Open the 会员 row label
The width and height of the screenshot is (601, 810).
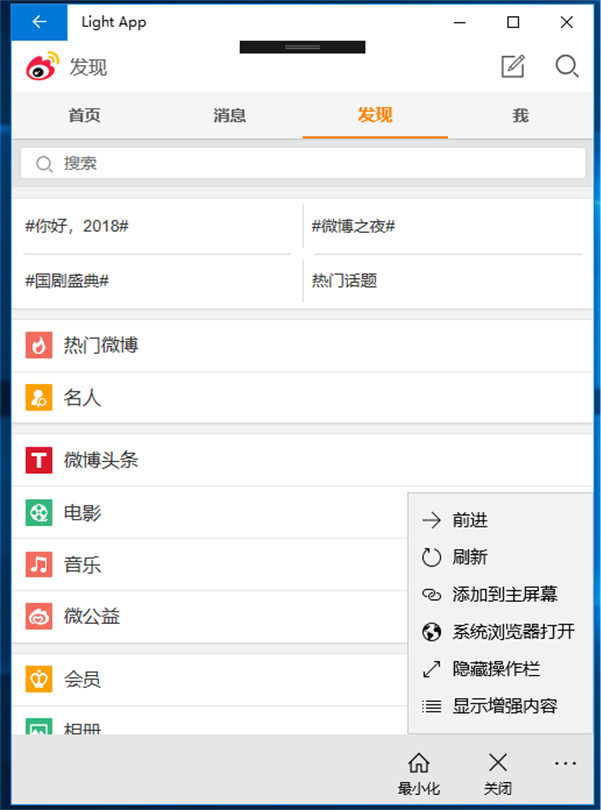(x=82, y=679)
